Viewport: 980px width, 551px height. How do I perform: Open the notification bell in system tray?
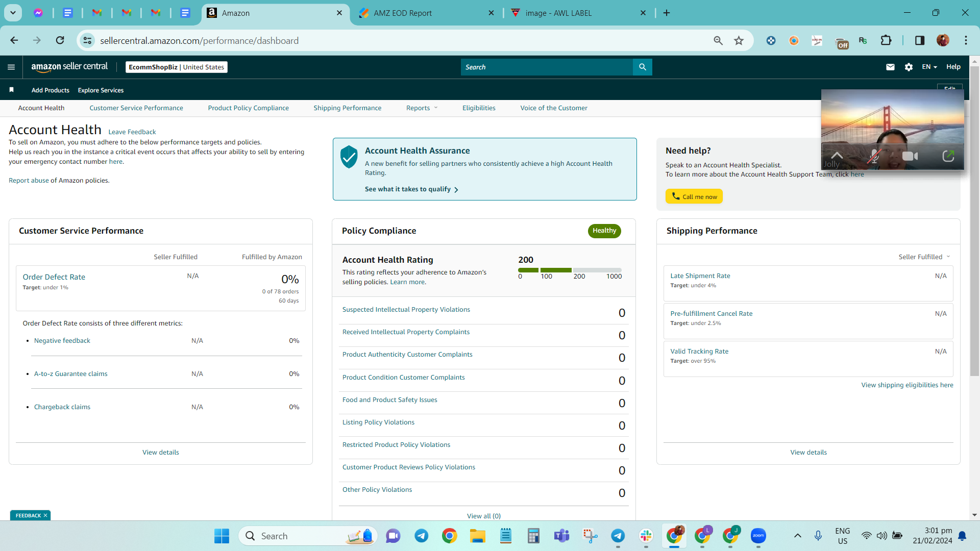coord(962,536)
